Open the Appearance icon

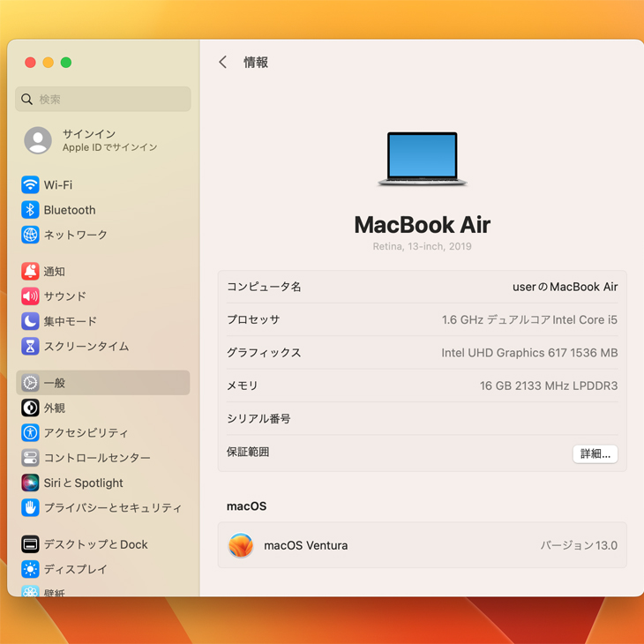(30, 408)
